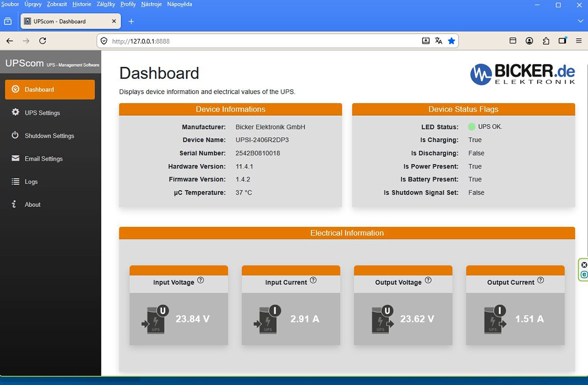The width and height of the screenshot is (588, 385).
Task: Open the Nápověda menu
Action: point(179,4)
